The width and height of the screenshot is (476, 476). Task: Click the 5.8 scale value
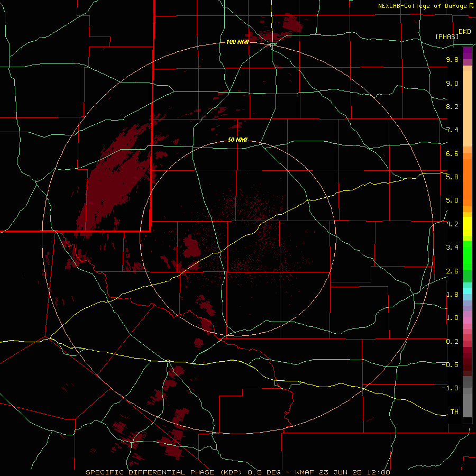click(x=452, y=177)
